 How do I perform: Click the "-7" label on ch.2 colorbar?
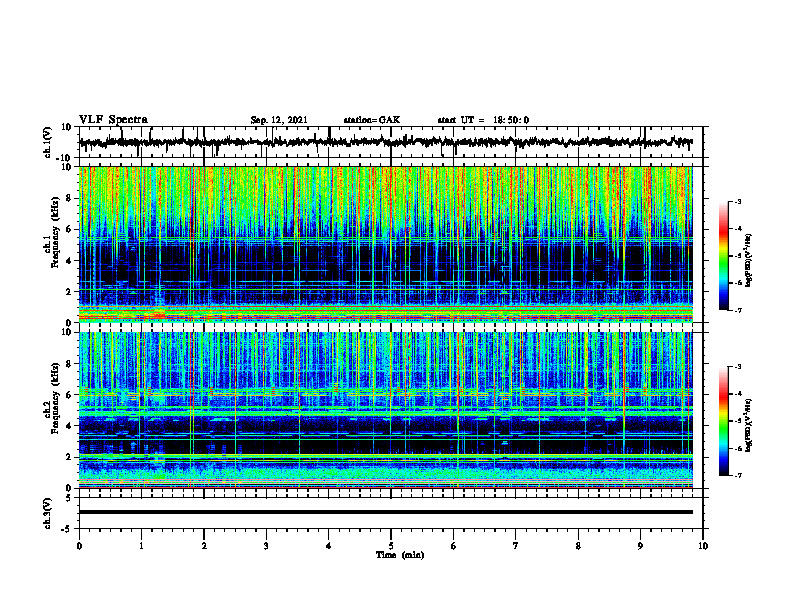pyautogui.click(x=738, y=475)
